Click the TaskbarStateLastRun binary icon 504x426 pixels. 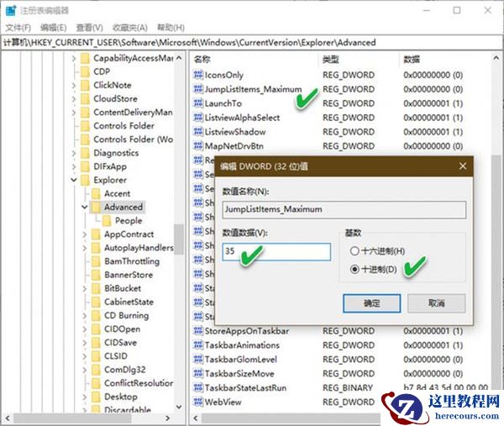pos(198,387)
